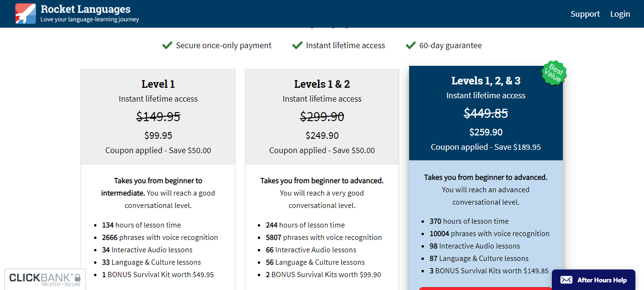644x290 pixels.
Task: Click the red button below the Best Value plan
Action: point(486,288)
